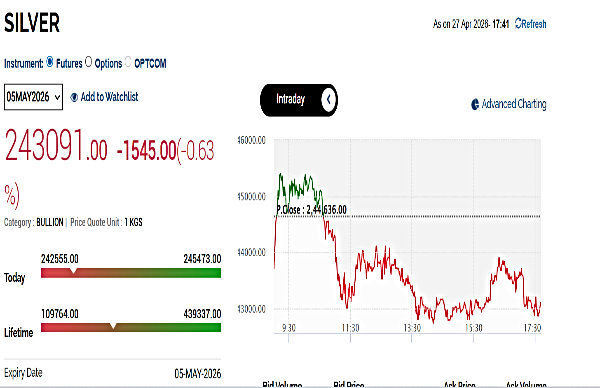Viewport: 600px width, 388px height.
Task: Click the 11:30 time axis label
Action: point(350,328)
